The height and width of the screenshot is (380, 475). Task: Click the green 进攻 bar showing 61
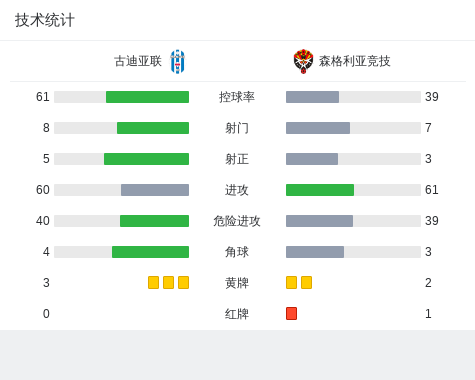[320, 190]
